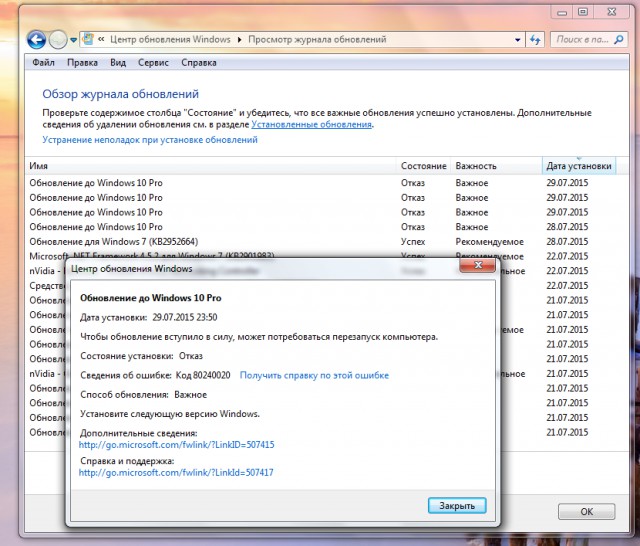Open the Вид menu
The image size is (640, 546).
118,63
